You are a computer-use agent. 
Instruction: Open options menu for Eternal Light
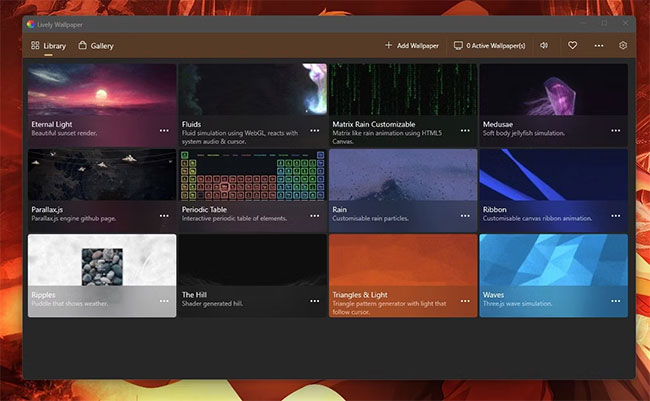coord(164,131)
